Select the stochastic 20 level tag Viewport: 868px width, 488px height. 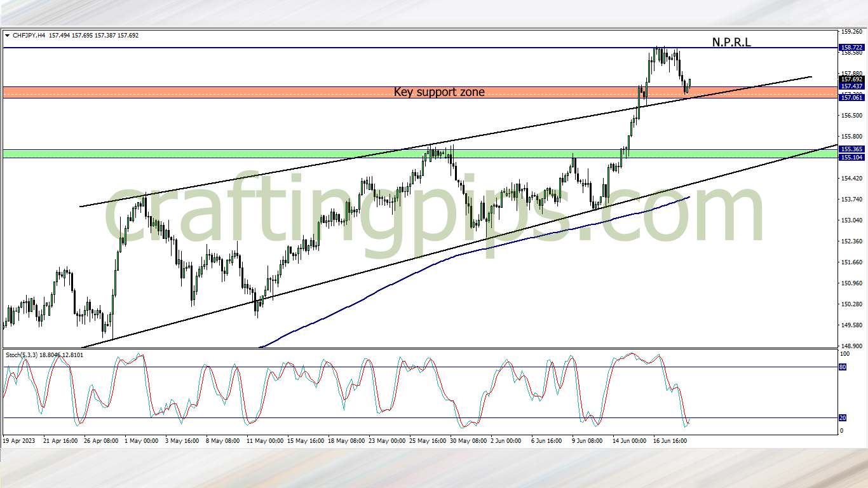[x=843, y=418]
